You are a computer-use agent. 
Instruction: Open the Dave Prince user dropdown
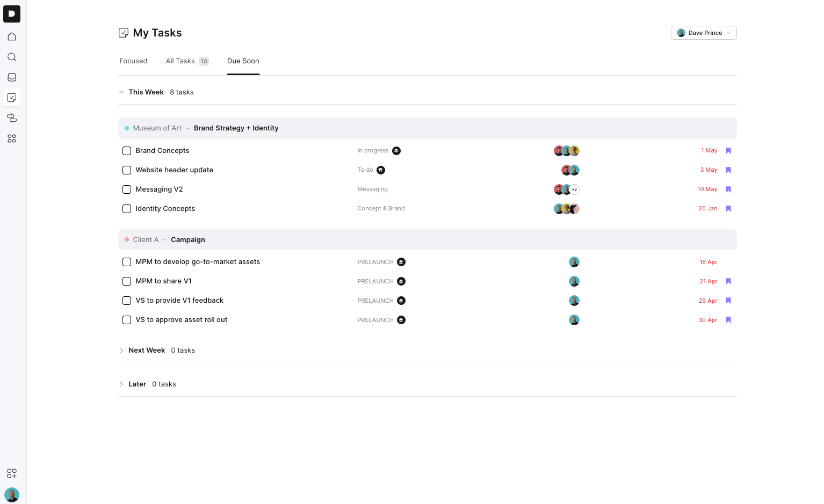click(704, 33)
